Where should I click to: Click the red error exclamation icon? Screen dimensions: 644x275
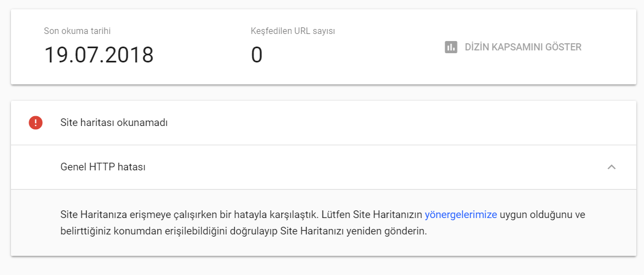click(36, 123)
